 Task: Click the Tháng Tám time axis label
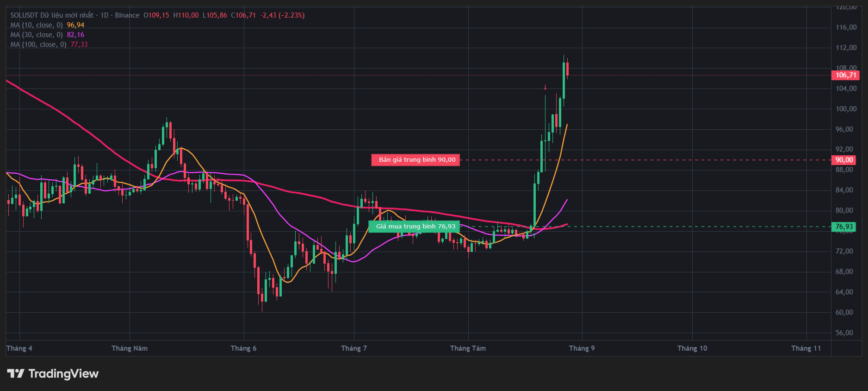tap(468, 348)
